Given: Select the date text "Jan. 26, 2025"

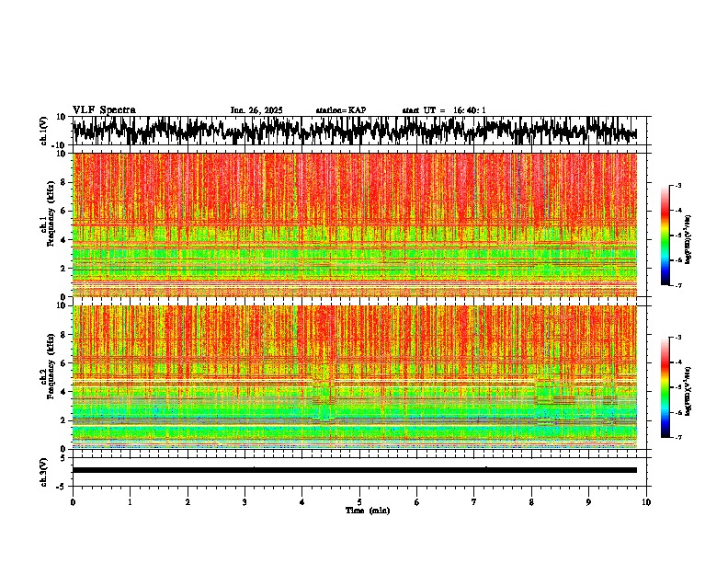Looking at the screenshot, I should click(256, 110).
